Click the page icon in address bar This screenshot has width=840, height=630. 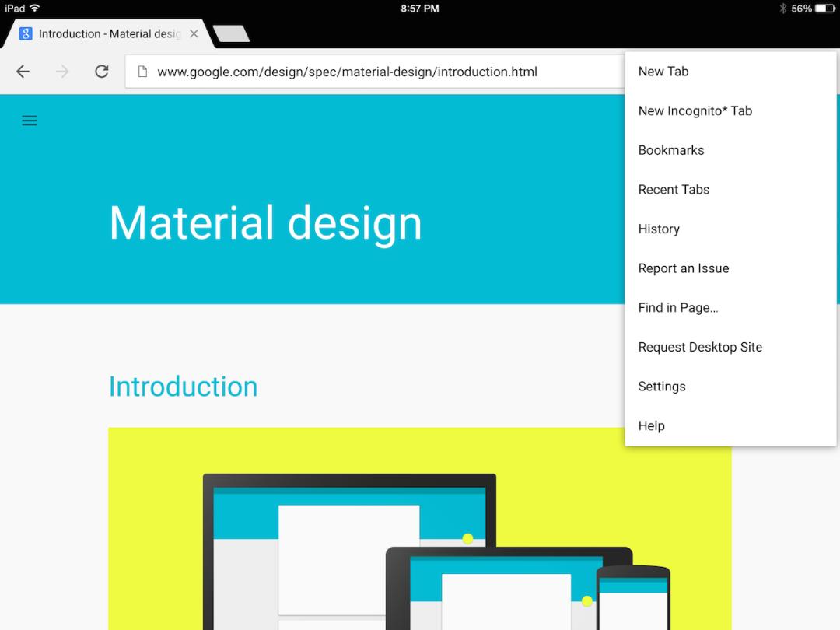click(x=142, y=72)
